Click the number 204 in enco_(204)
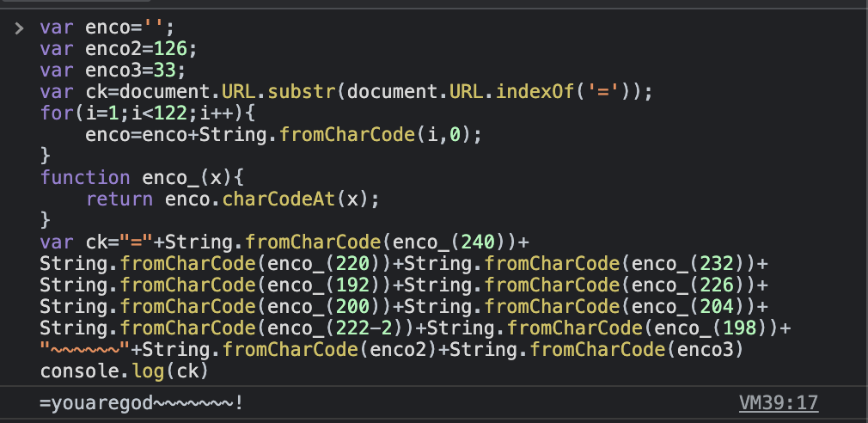868x423 pixels. coord(717,307)
